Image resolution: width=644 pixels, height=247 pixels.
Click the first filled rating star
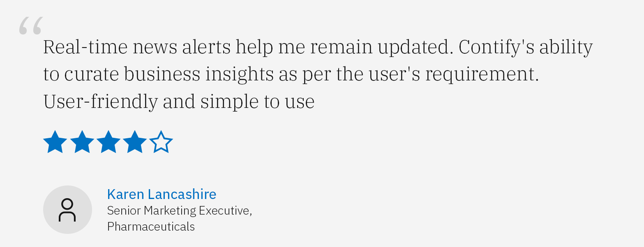tap(55, 142)
